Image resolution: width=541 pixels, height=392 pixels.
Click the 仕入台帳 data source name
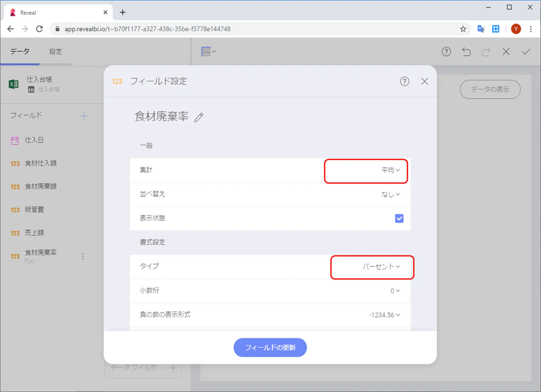pos(39,79)
